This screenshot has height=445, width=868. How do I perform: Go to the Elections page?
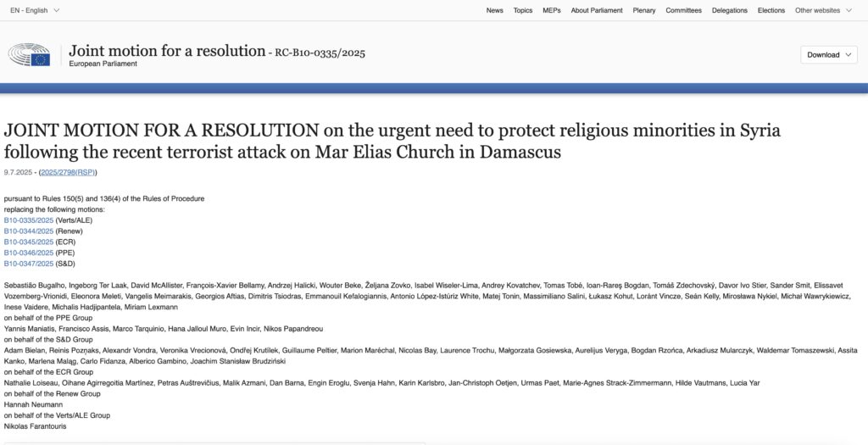[x=771, y=10]
